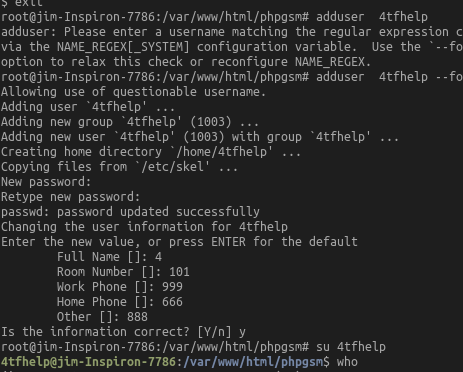The image size is (463, 372).
Task: Click the [Y/n] confirmation answer y
Action: coord(242,332)
